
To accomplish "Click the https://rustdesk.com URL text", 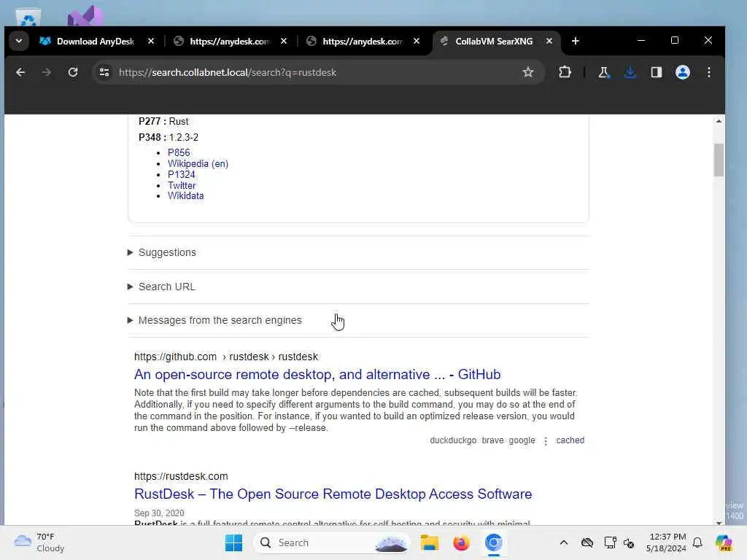I will pos(181,476).
